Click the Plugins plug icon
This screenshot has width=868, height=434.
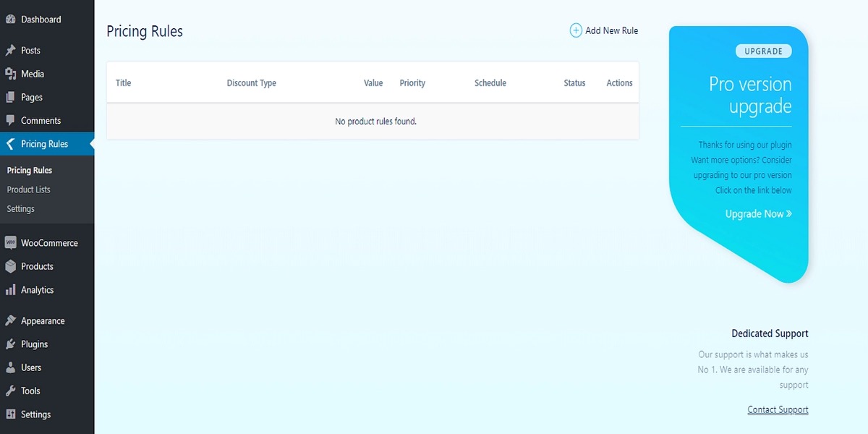(x=10, y=344)
